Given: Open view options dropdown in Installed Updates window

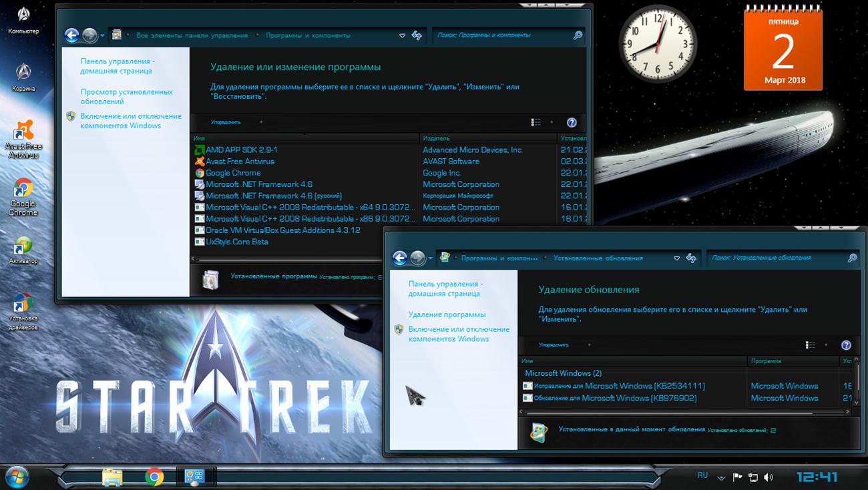Looking at the screenshot, I should pos(826,345).
